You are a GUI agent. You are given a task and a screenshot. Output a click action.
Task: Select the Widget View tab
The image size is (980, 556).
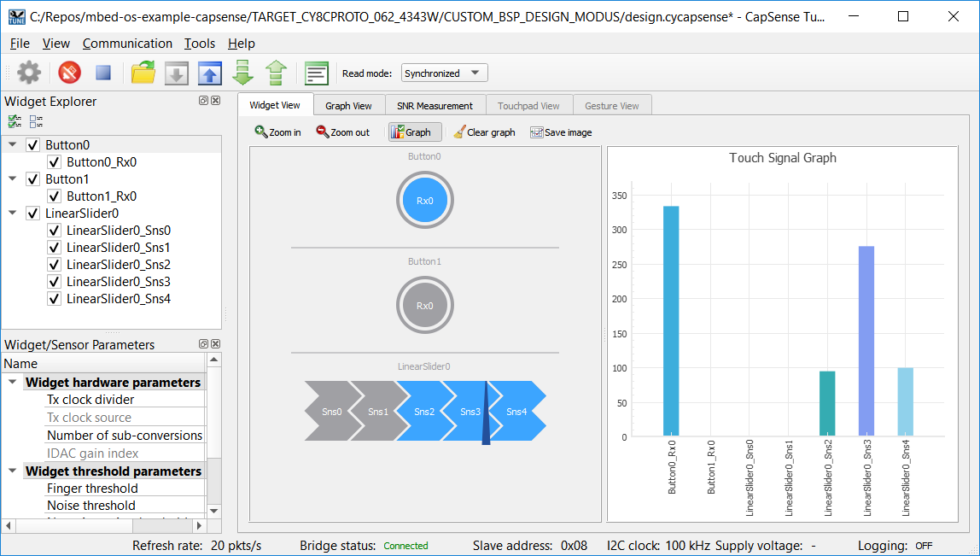[x=274, y=105]
